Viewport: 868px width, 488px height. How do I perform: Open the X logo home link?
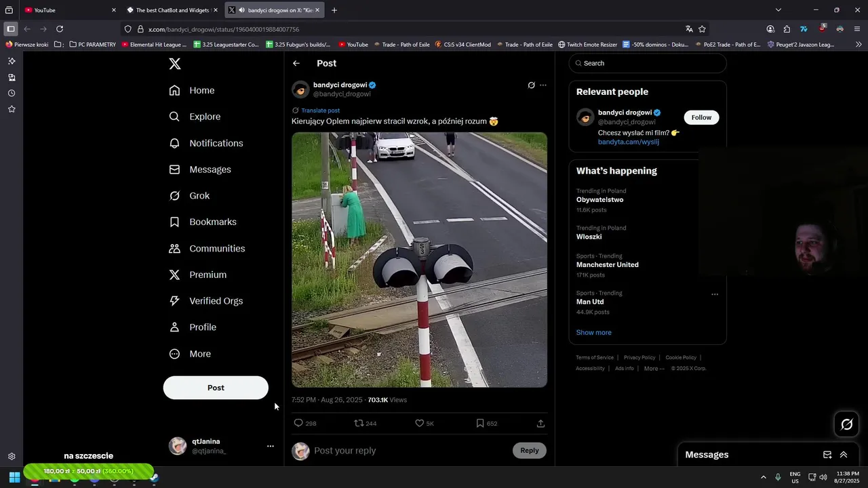tap(175, 64)
